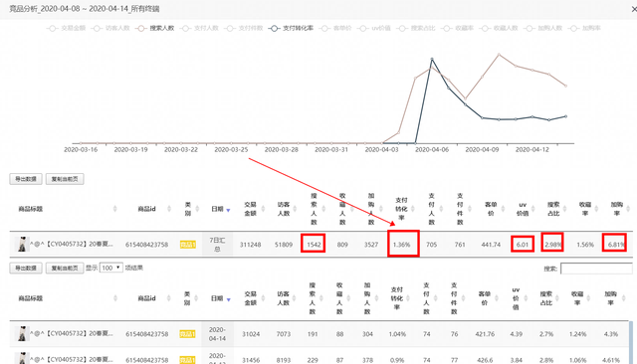637x364 pixels.
Task: Sort daily table by uv价值 arrows
Action: point(526,298)
